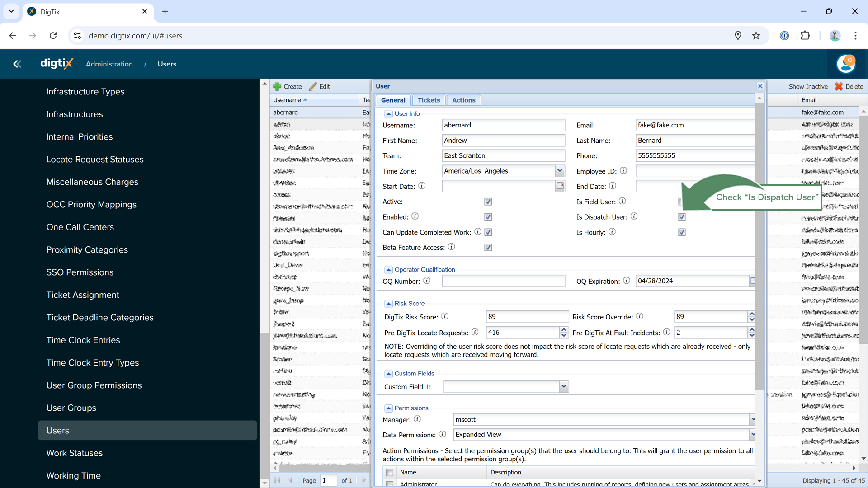This screenshot has width=868, height=488.
Task: Click the red X Delete icon
Action: [839, 86]
